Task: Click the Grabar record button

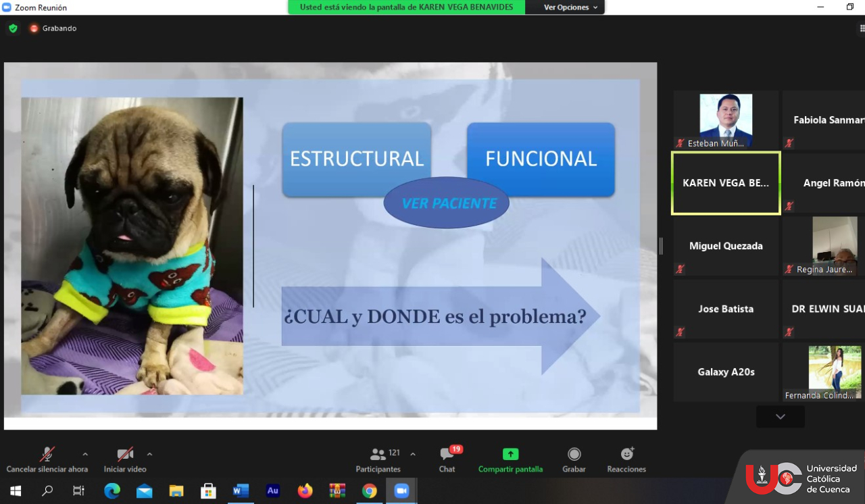Action: coord(574,459)
